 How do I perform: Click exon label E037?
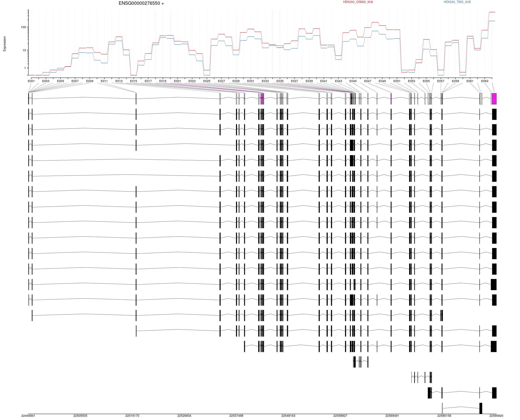pyautogui.click(x=294, y=81)
